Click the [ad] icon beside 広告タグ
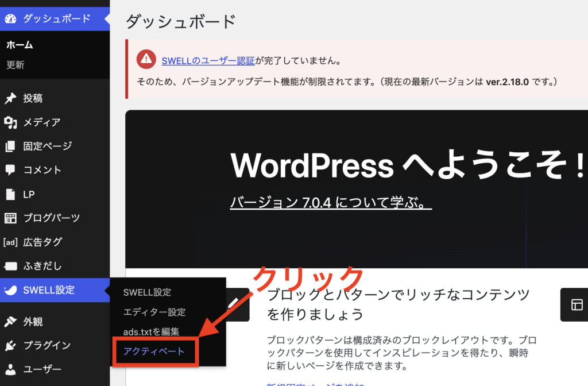 (x=10, y=242)
